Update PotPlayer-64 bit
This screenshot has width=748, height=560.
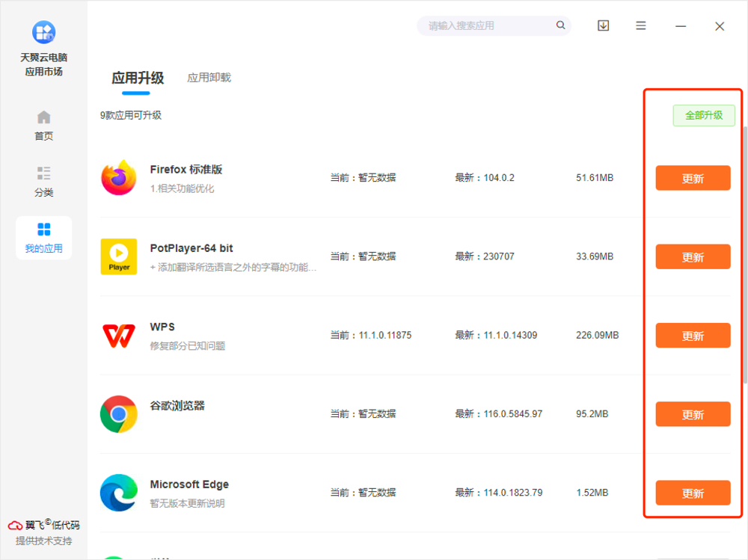pyautogui.click(x=693, y=256)
